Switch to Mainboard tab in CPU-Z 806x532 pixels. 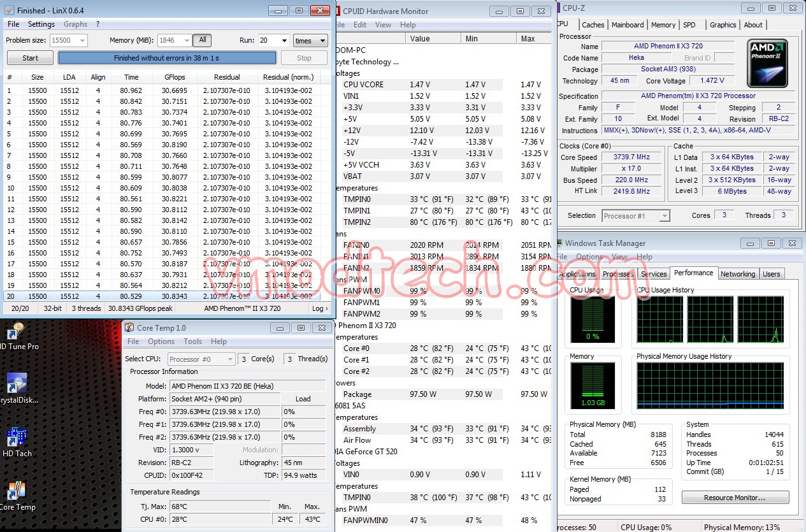pyautogui.click(x=628, y=25)
